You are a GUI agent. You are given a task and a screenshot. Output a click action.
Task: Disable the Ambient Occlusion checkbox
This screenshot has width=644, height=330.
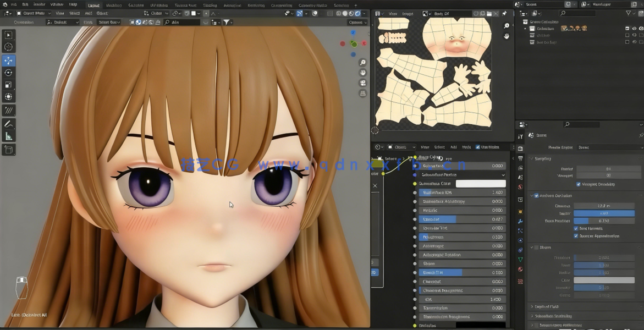click(x=536, y=196)
